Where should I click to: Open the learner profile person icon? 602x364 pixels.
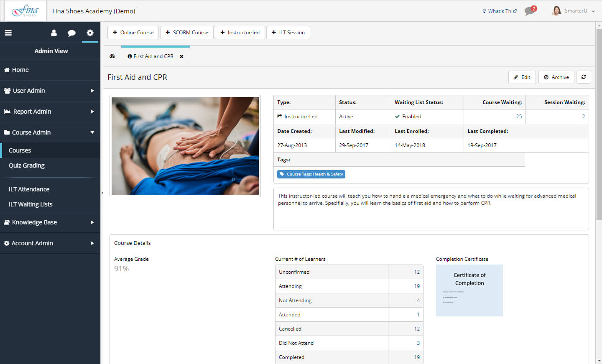54,33
